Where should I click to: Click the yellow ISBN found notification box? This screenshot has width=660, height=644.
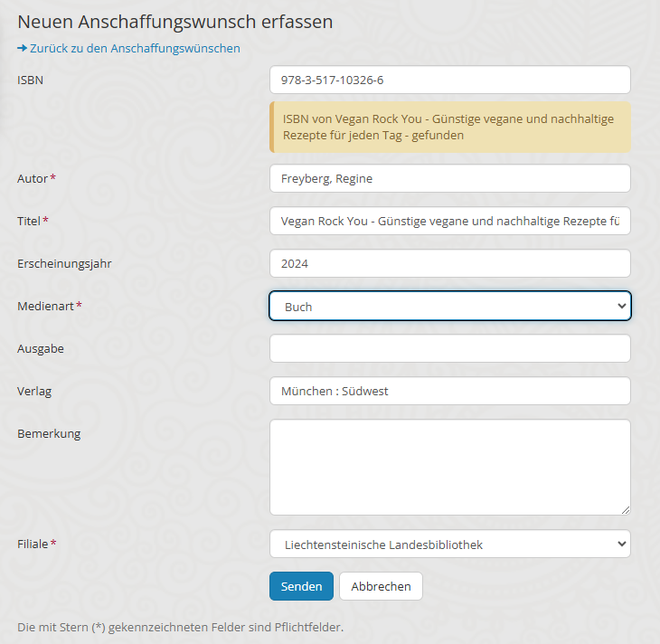(x=449, y=127)
